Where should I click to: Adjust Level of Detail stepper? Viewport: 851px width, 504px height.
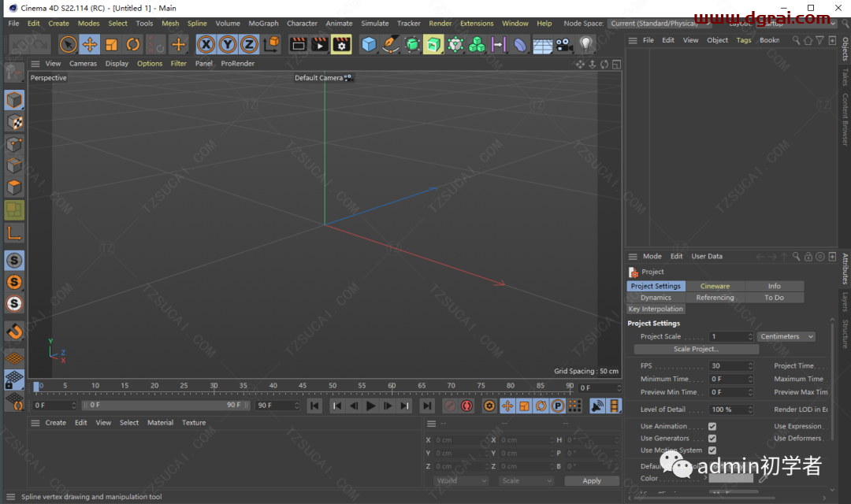[751, 409]
